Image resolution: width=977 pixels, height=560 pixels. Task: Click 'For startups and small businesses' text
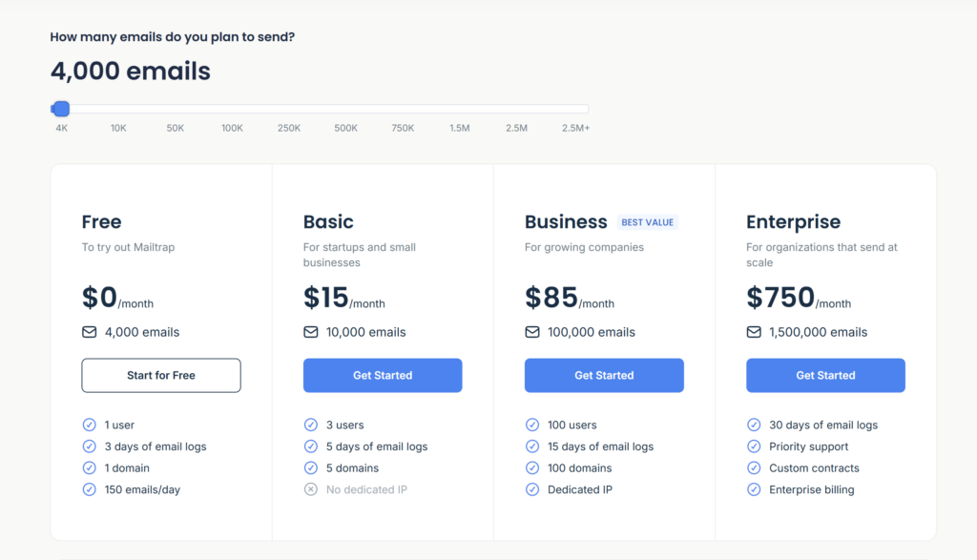[360, 255]
